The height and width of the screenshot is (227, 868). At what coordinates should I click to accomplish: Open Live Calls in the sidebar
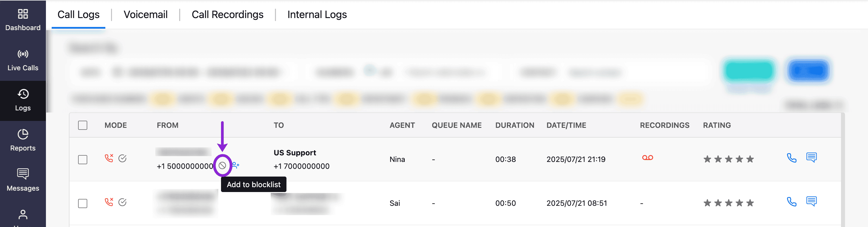[23, 60]
